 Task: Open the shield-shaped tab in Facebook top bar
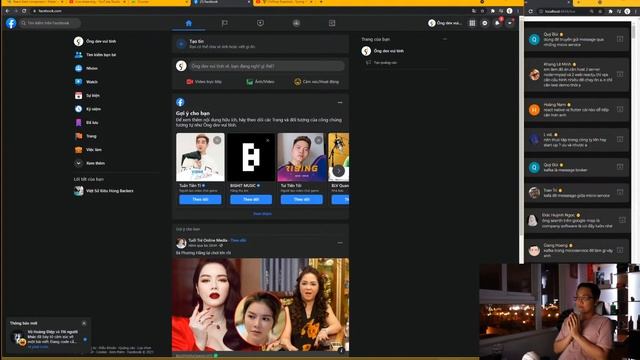(x=260, y=23)
